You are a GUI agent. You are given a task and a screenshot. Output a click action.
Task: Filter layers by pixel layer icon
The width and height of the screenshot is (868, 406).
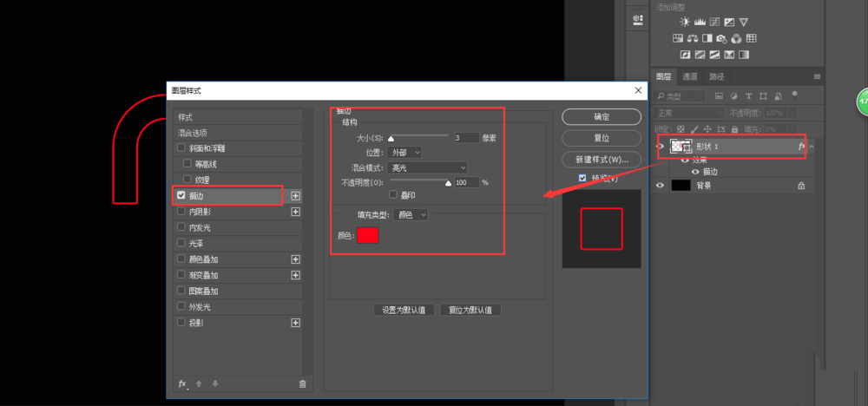coord(719,95)
